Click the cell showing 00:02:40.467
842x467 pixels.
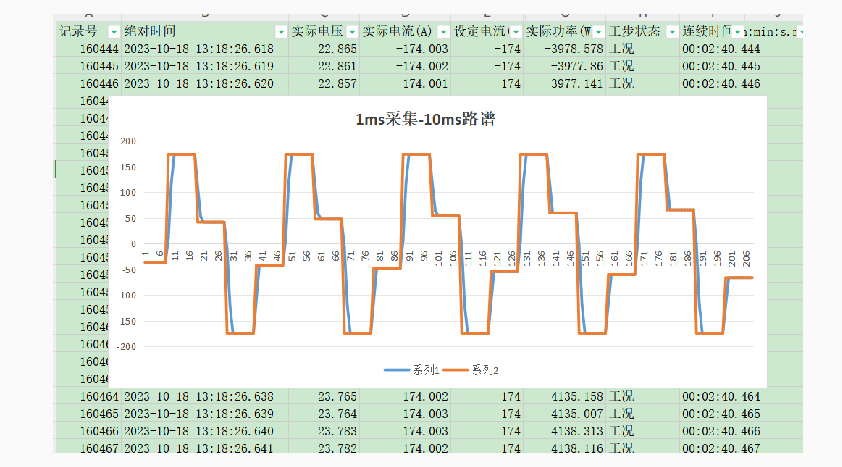[x=720, y=447]
